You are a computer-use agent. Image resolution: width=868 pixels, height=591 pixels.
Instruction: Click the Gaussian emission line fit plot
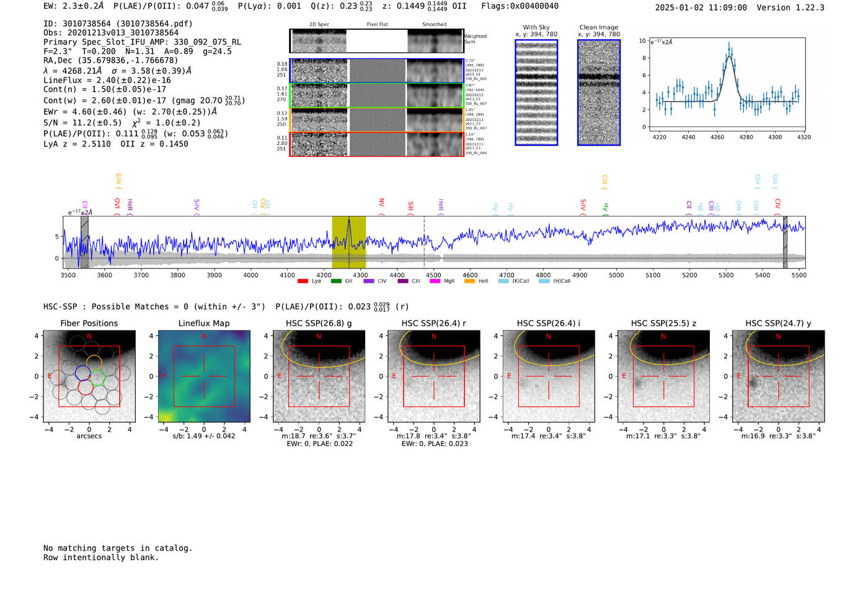(x=727, y=84)
